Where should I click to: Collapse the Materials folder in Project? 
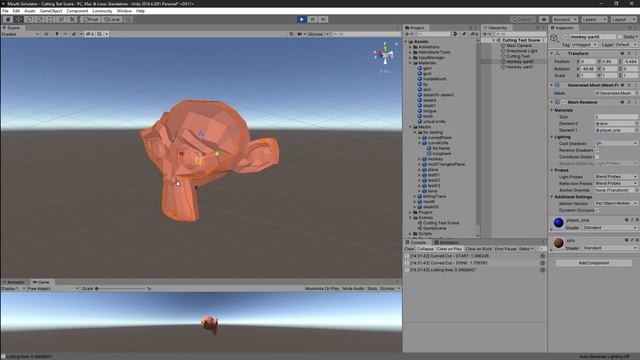[410, 63]
